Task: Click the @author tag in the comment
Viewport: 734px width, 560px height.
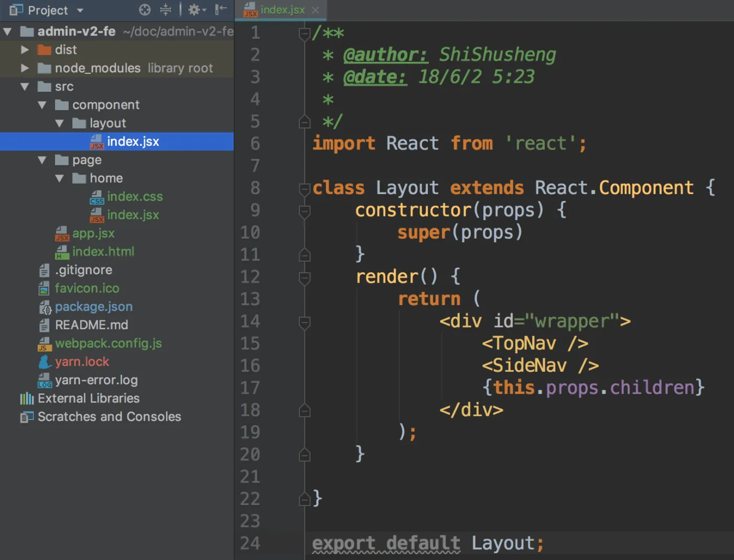Action: (x=385, y=55)
